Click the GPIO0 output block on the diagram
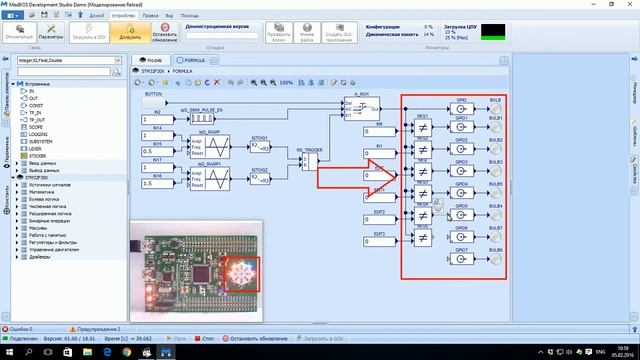This screenshot has width=640, height=360. tap(462, 109)
